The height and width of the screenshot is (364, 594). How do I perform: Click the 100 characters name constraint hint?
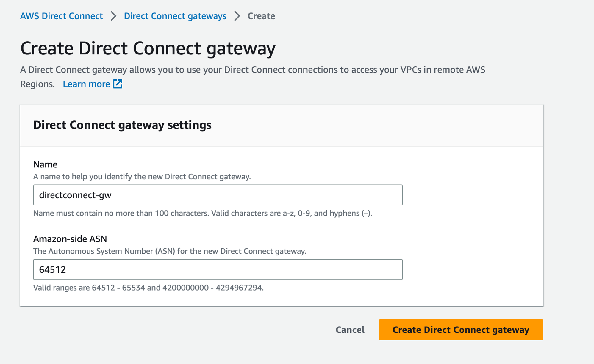pyautogui.click(x=203, y=213)
